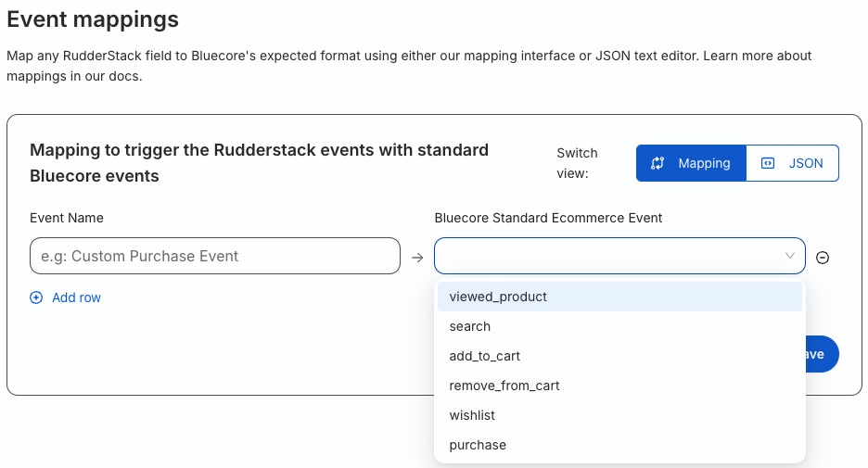Switch view to JSON editor
Screen dimensions: 868x468
(x=792, y=163)
